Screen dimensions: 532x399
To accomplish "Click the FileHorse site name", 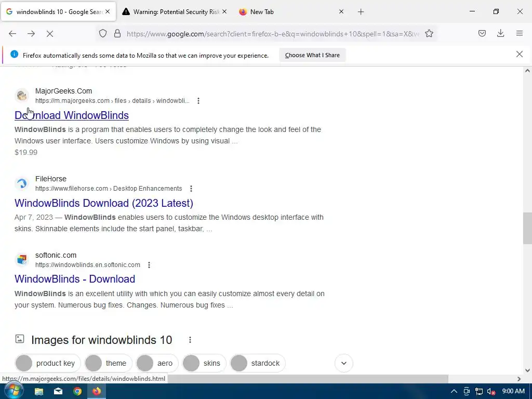I will [51, 179].
